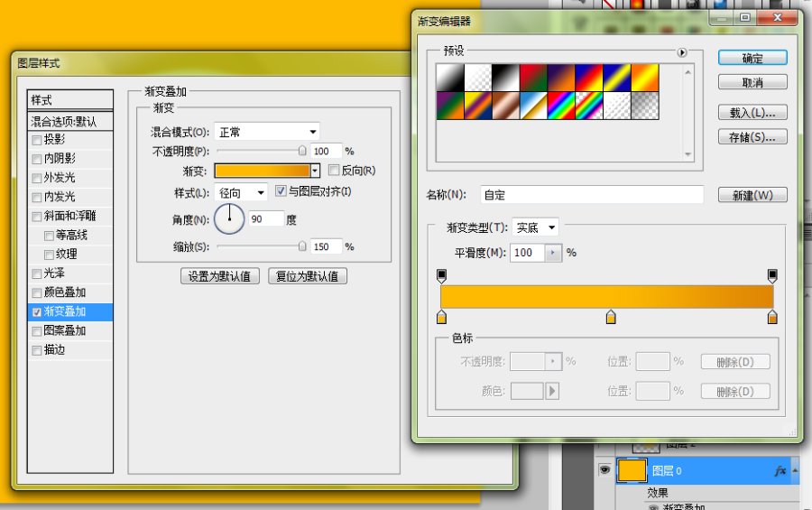Select the rainbow spectrum gradient preset
This screenshot has height=510, width=812.
[560, 106]
